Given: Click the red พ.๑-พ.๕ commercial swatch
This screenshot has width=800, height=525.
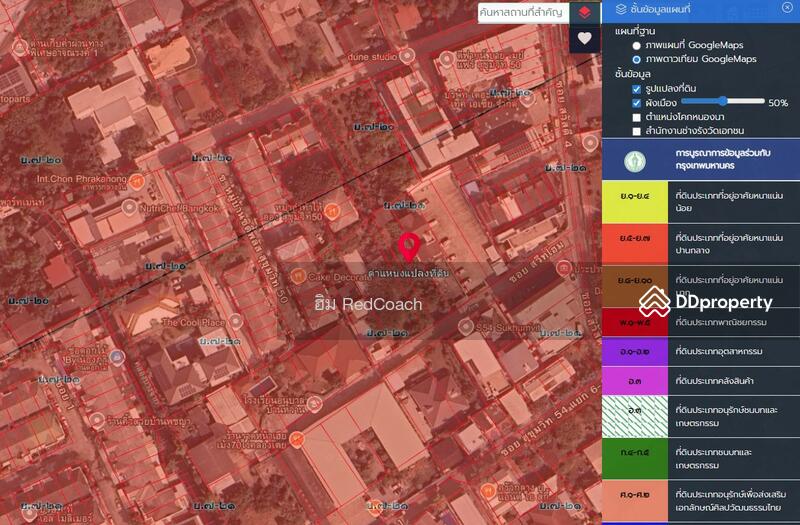Looking at the screenshot, I should (x=635, y=322).
